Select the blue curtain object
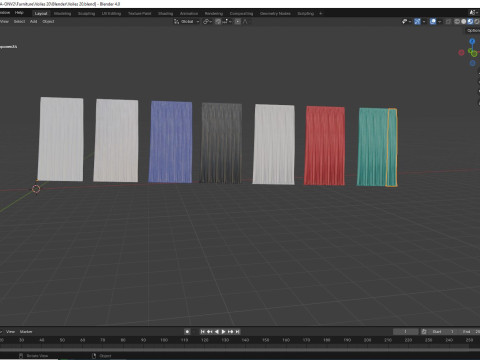 [170, 142]
